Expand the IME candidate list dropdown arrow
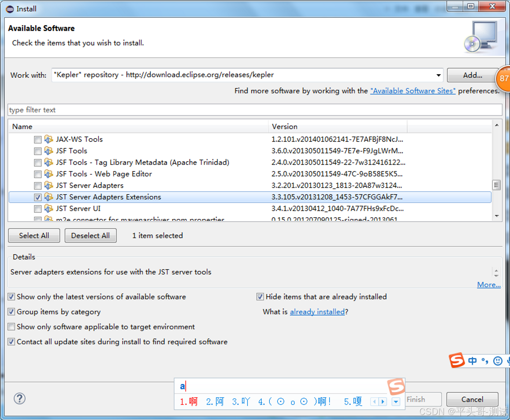The image size is (510, 420). pos(396,402)
